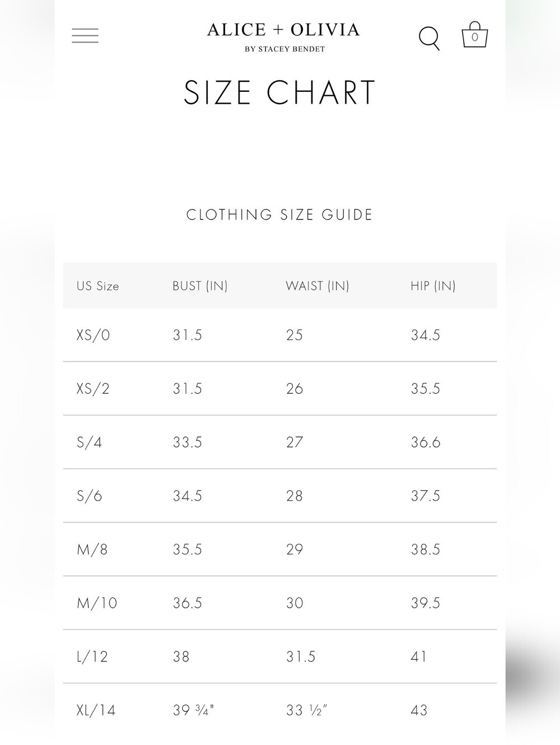This screenshot has height=745, width=560.
Task: Click the BUST (IN) column header
Action: pos(200,286)
